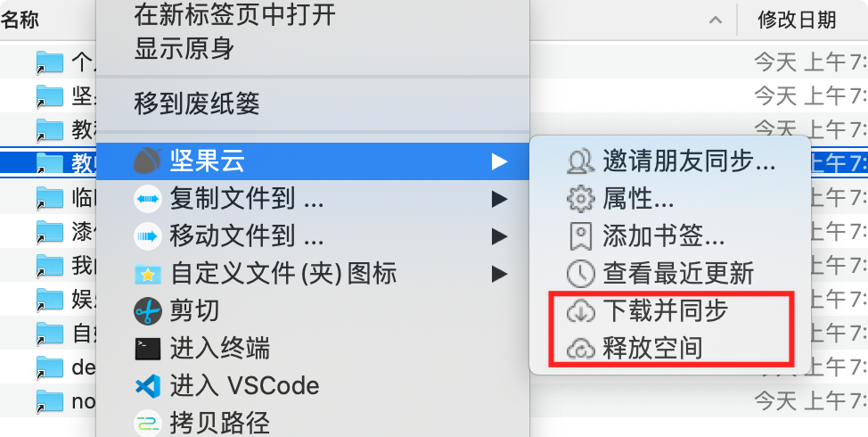Click the scissors icon beside 剪切

[148, 312]
